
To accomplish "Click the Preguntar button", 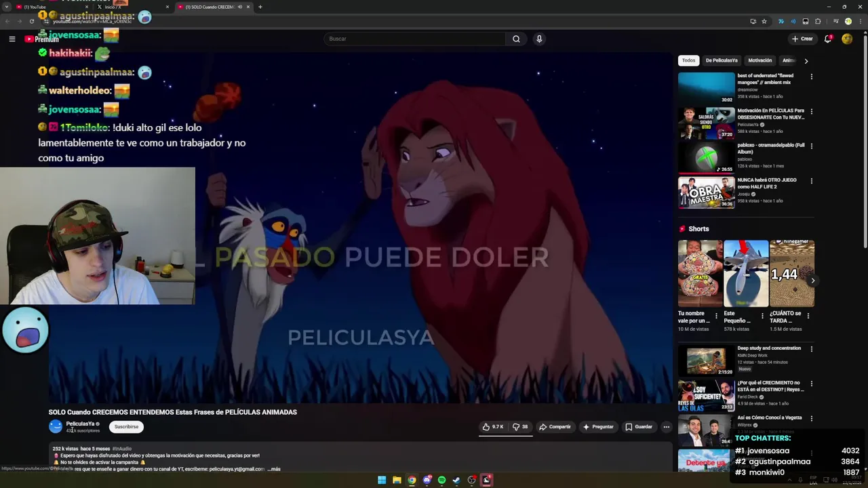I will [597, 427].
